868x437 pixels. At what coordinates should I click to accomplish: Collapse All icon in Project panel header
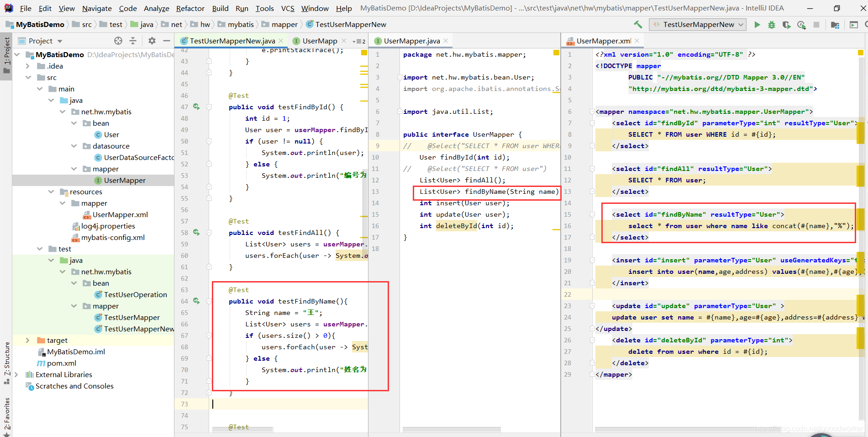(x=133, y=41)
